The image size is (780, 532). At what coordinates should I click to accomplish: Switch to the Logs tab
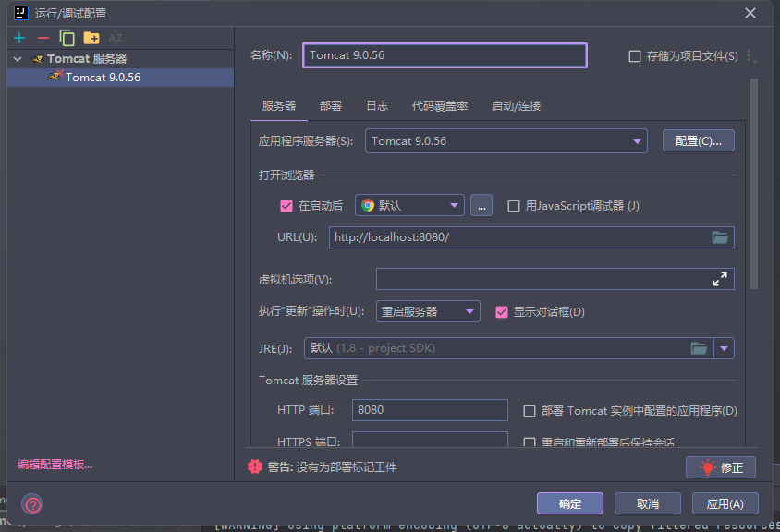[x=377, y=106]
